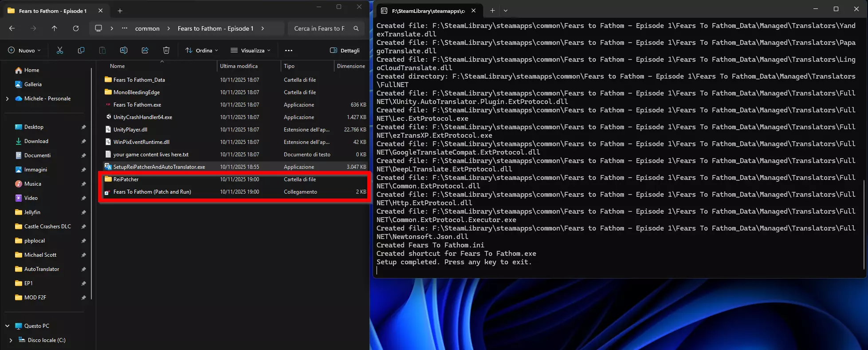
Task: Click the terminal window vertical scrollbar
Action: [x=864, y=224]
